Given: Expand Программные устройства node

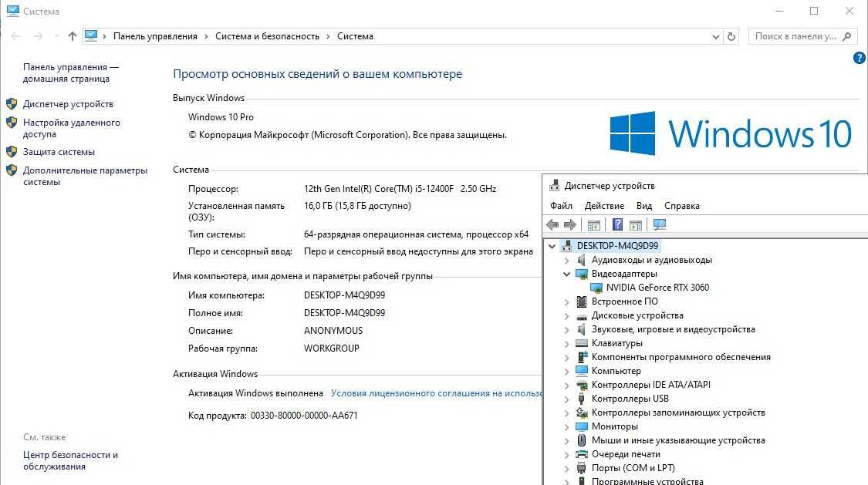Looking at the screenshot, I should (566, 481).
